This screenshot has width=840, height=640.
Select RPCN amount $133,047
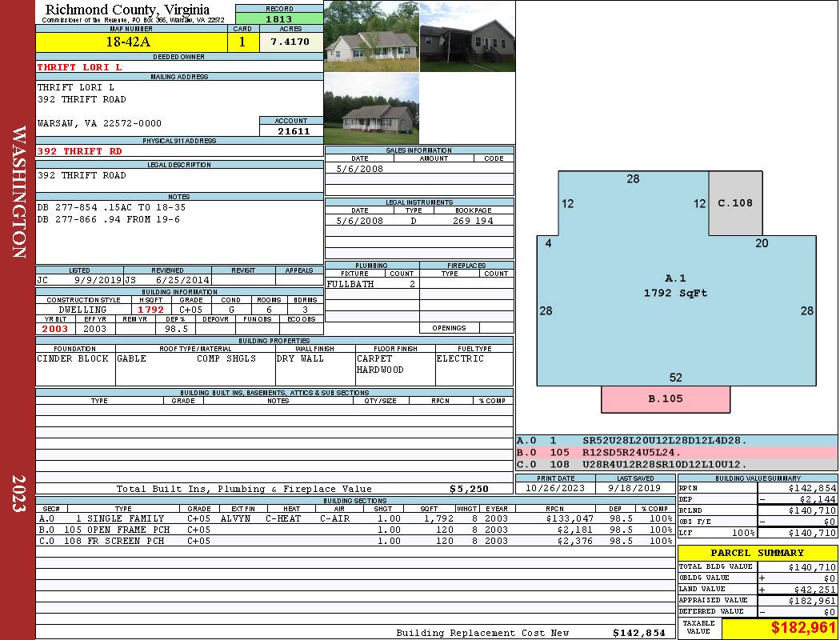[569, 519]
